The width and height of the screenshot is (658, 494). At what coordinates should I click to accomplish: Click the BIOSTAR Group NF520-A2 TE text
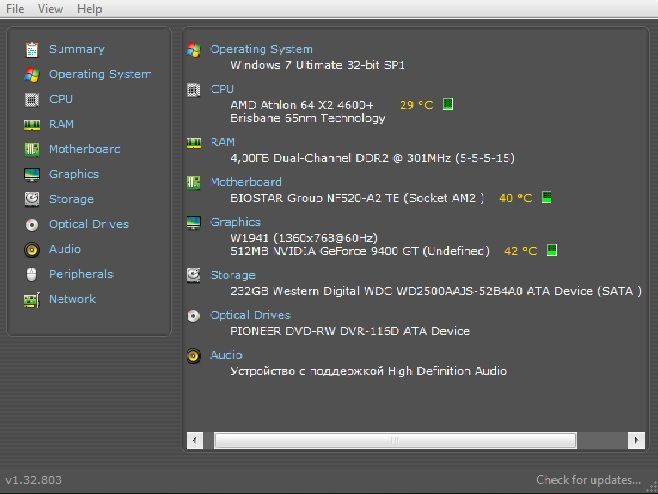pyautogui.click(x=357, y=198)
